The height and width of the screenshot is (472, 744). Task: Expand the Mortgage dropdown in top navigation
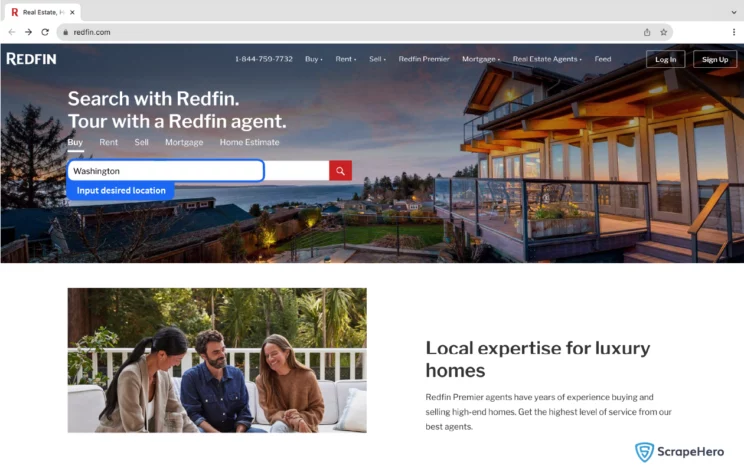pos(481,59)
